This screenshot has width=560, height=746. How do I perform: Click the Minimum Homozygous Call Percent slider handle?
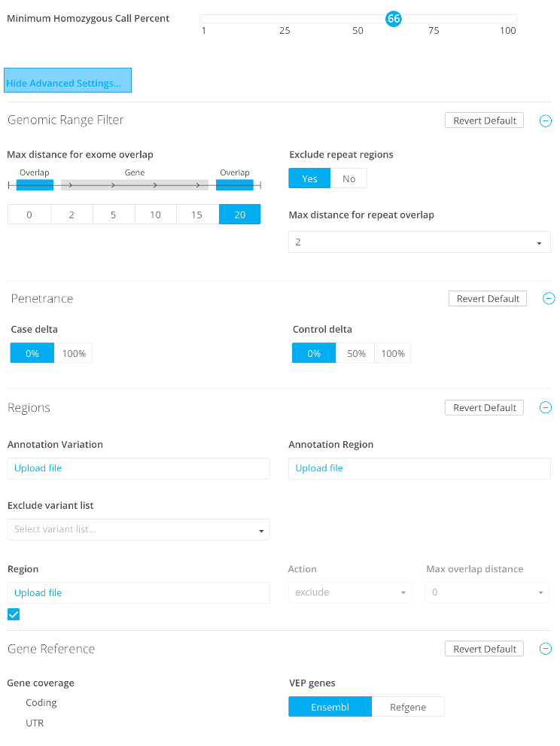coord(394,19)
